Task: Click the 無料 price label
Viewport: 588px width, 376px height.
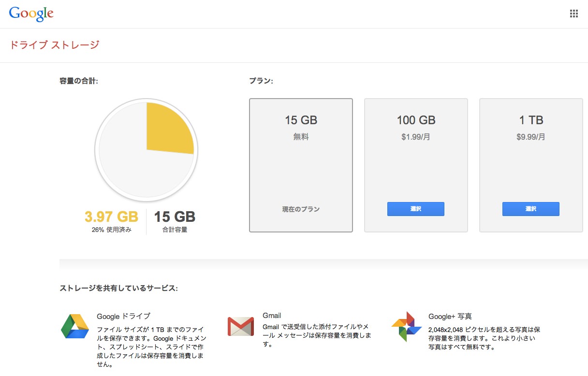Action: pos(301,137)
